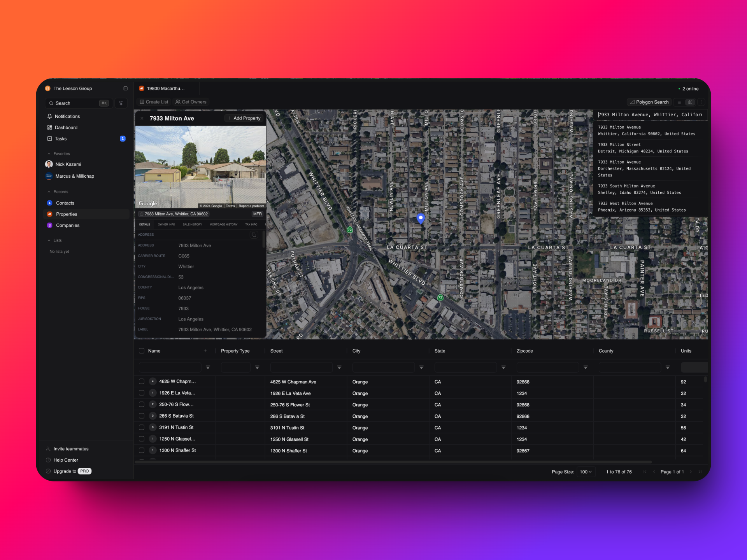
Task: Click the blue map location pin
Action: point(420,218)
